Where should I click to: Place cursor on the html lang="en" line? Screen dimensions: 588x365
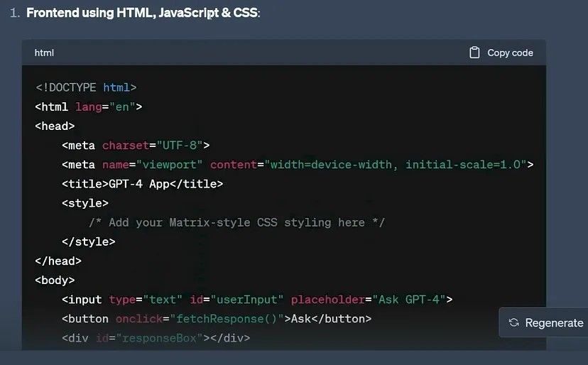click(89, 107)
